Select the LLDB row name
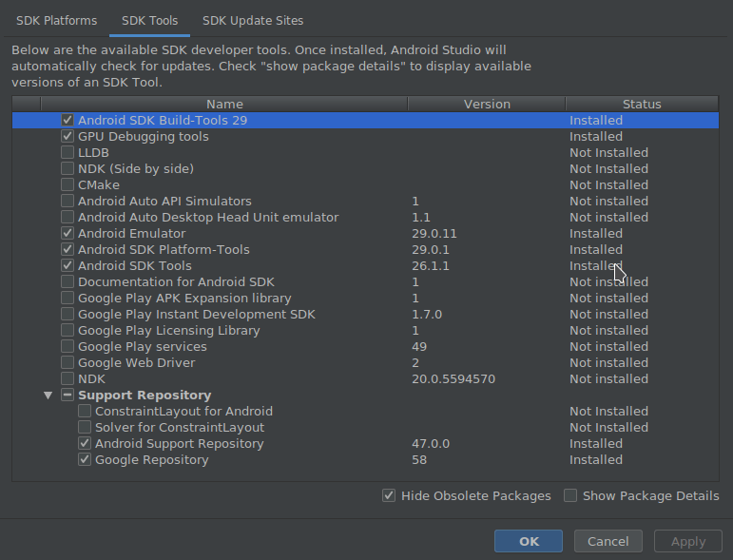The height and width of the screenshot is (560, 733). [x=93, y=152]
